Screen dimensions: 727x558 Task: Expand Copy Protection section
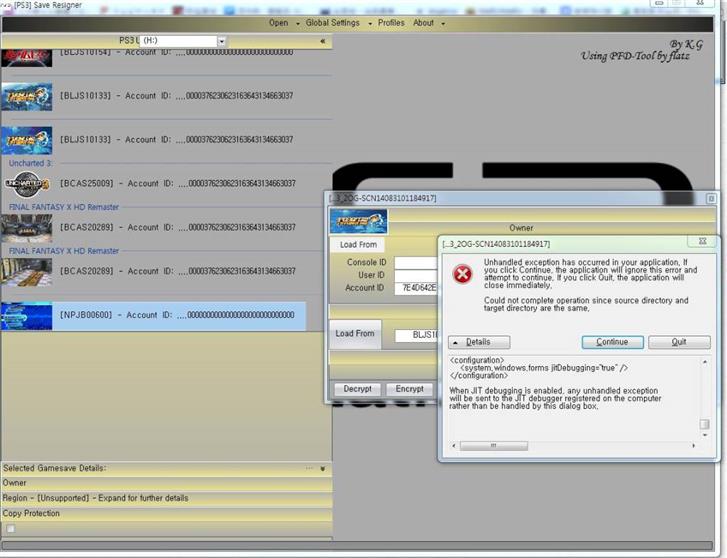(167, 513)
